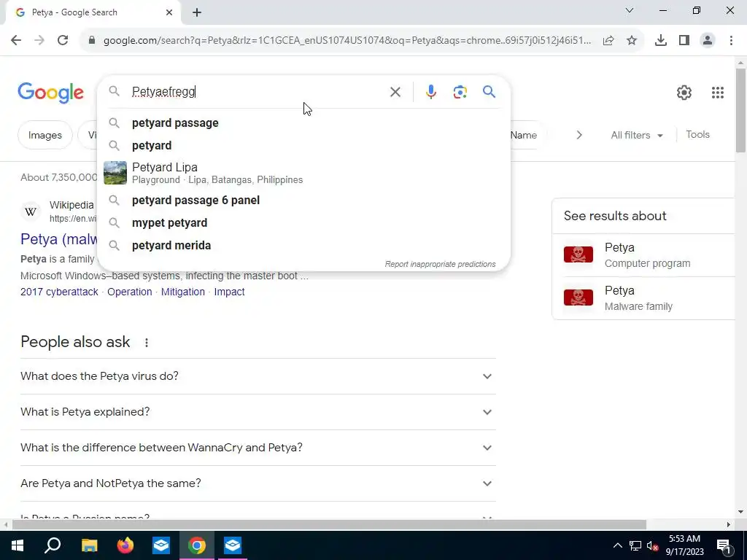Clear the search box text
747x560 pixels.
click(395, 92)
